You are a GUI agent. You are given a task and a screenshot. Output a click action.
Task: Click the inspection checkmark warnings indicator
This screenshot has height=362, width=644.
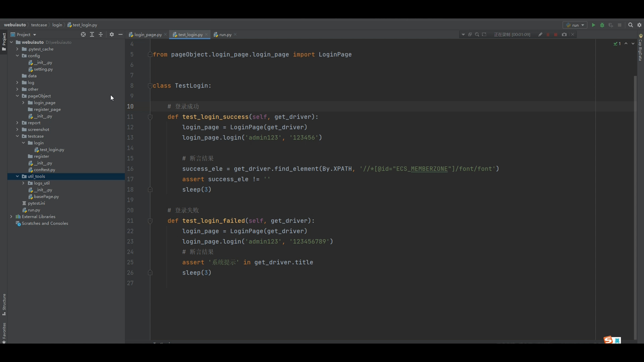click(617, 44)
